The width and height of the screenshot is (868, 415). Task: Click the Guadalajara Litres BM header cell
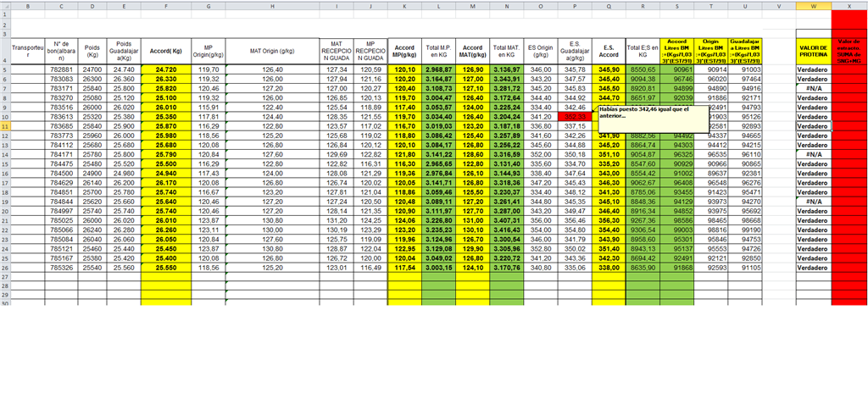tap(745, 52)
